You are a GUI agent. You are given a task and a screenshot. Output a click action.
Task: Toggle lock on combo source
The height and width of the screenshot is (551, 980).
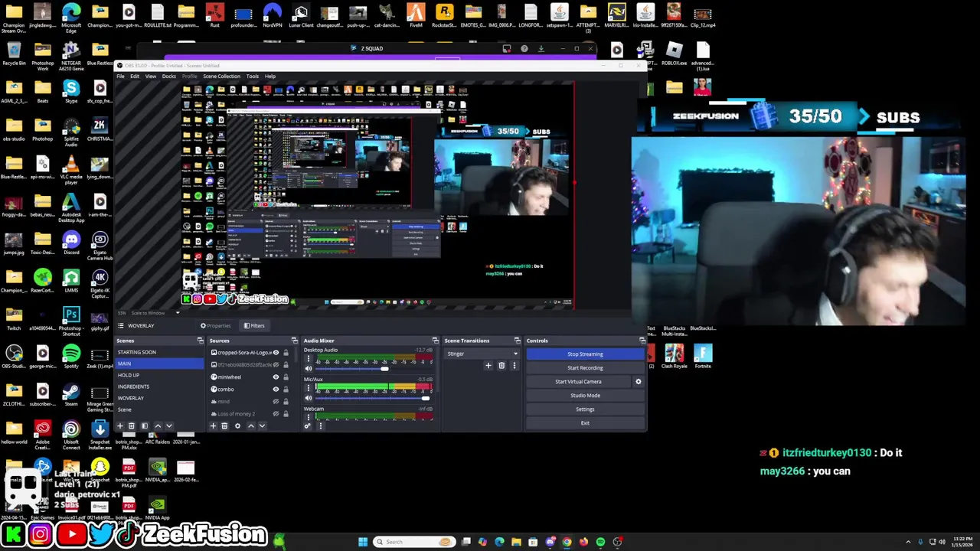pos(286,390)
